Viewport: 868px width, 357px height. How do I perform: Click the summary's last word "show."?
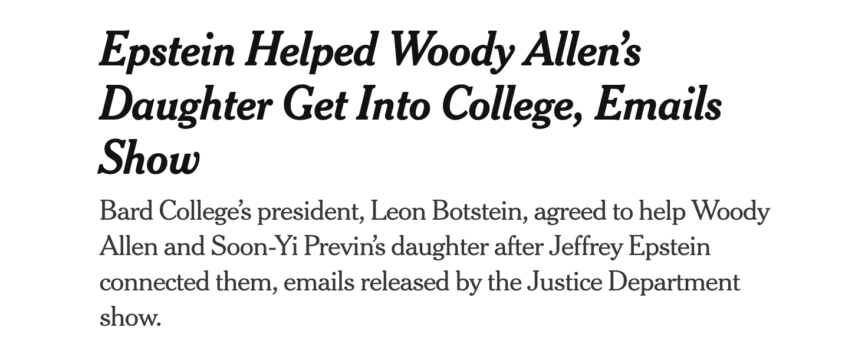coord(130,317)
